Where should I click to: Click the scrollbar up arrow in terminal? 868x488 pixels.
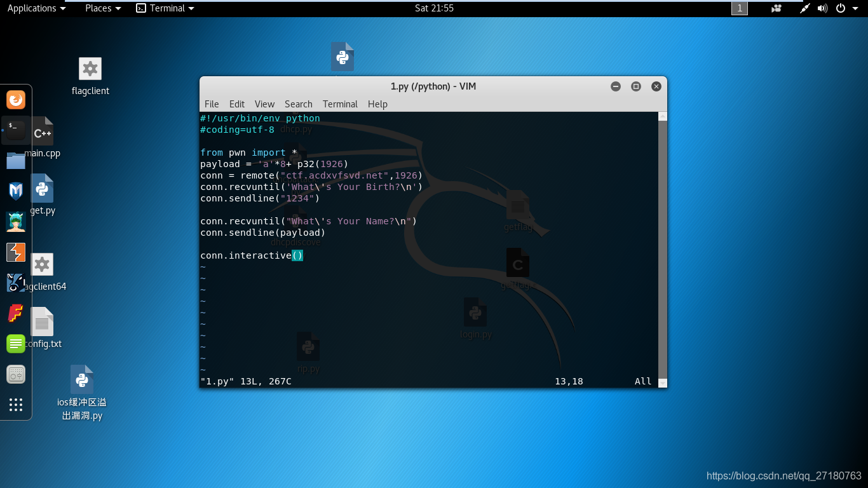pyautogui.click(x=663, y=116)
